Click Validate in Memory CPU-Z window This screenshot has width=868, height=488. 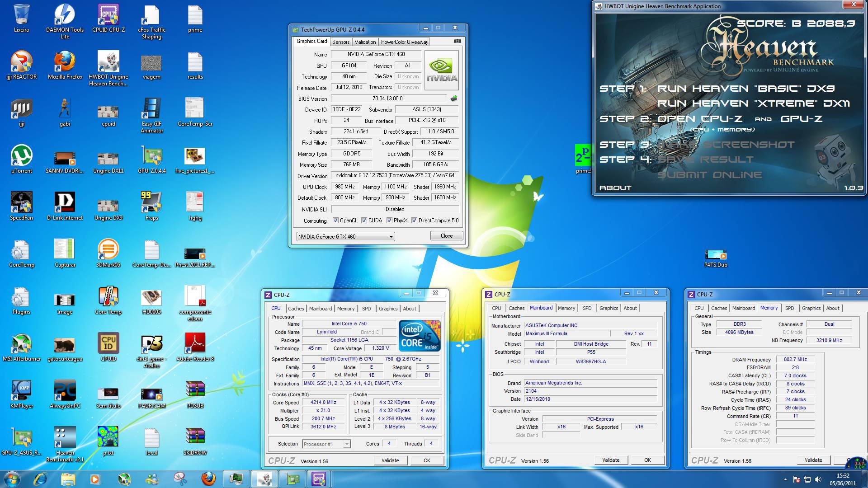(813, 460)
